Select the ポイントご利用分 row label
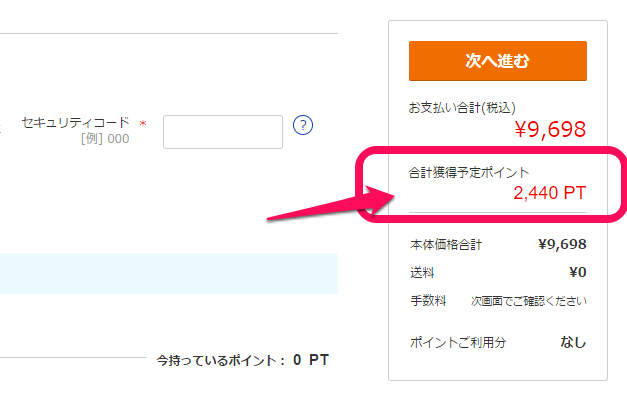 click(x=458, y=342)
